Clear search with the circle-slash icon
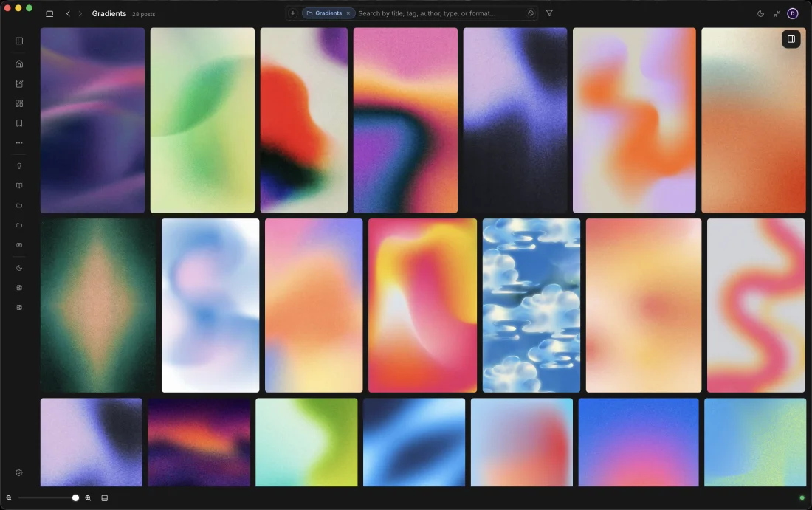This screenshot has height=510, width=812. (531, 13)
